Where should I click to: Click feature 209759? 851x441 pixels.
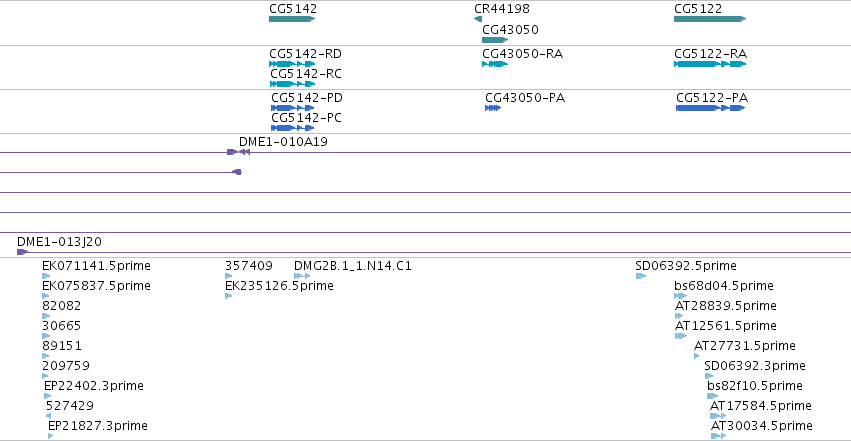click(66, 366)
